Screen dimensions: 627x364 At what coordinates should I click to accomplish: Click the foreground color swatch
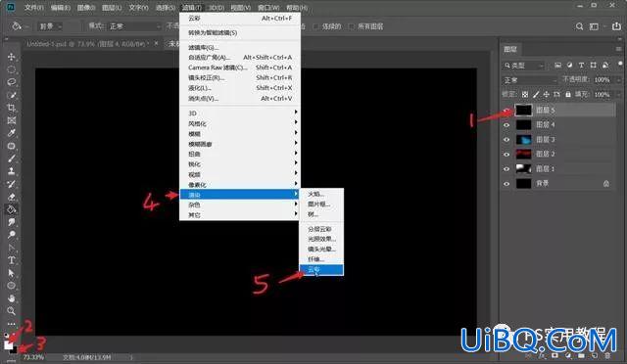(8, 344)
